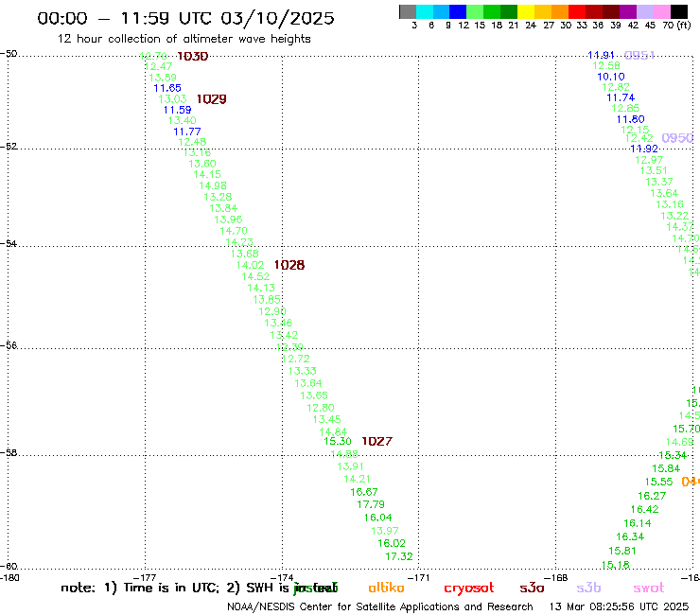This screenshot has width=700, height=615.
Task: Click the dark blue swatch in the color scale
Action: 458,11
